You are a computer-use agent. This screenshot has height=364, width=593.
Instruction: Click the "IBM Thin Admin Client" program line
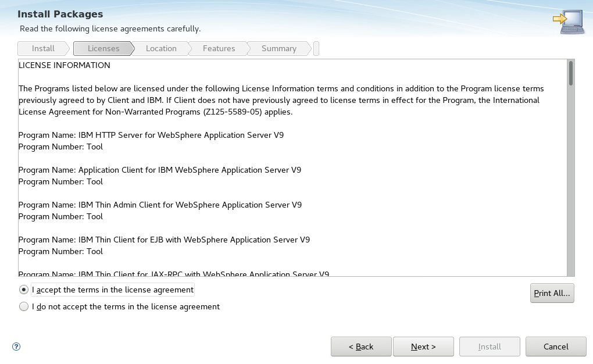(x=160, y=205)
